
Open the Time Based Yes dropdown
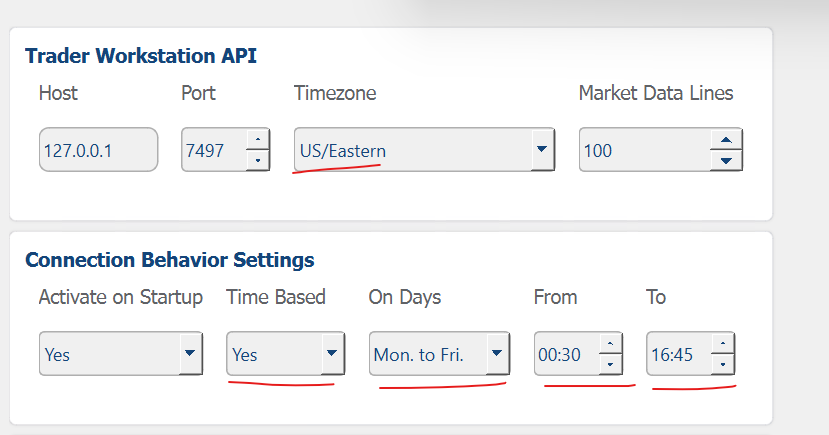point(332,354)
